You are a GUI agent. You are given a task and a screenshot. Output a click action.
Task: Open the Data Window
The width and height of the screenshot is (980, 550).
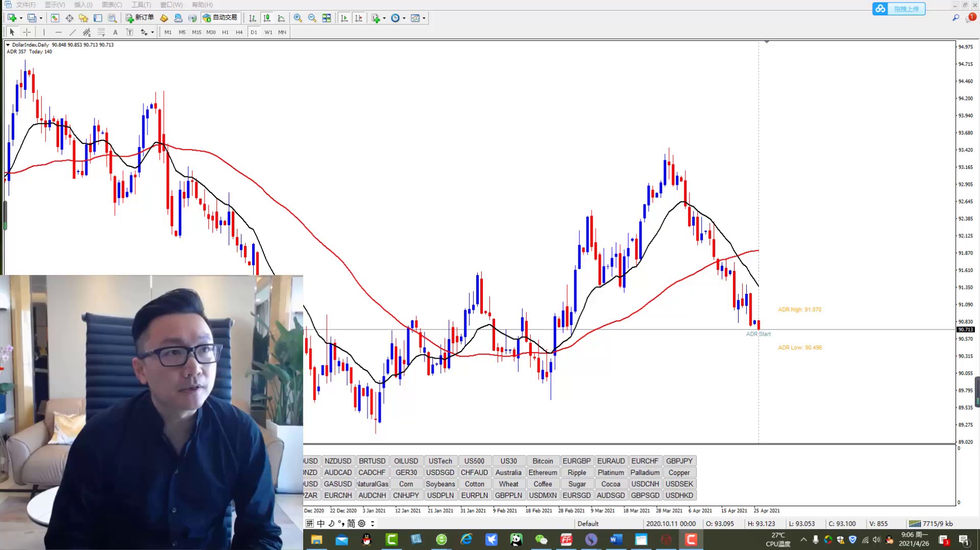69,18
